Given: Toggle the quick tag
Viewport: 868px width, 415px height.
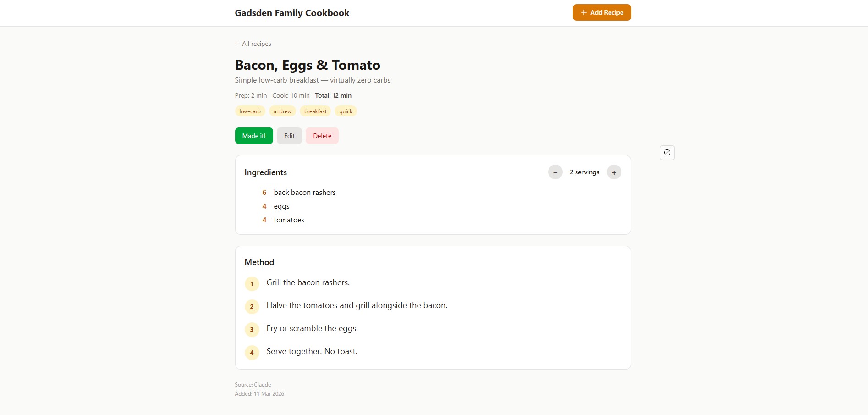Looking at the screenshot, I should point(346,111).
